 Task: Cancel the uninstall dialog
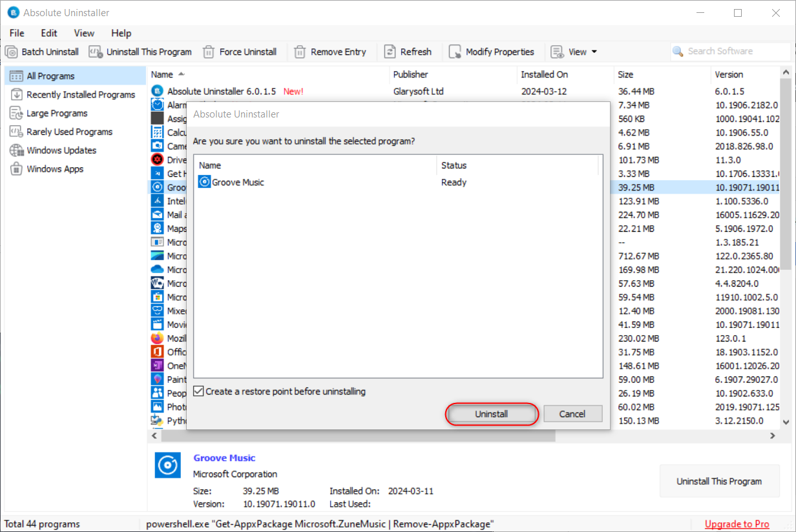point(572,414)
